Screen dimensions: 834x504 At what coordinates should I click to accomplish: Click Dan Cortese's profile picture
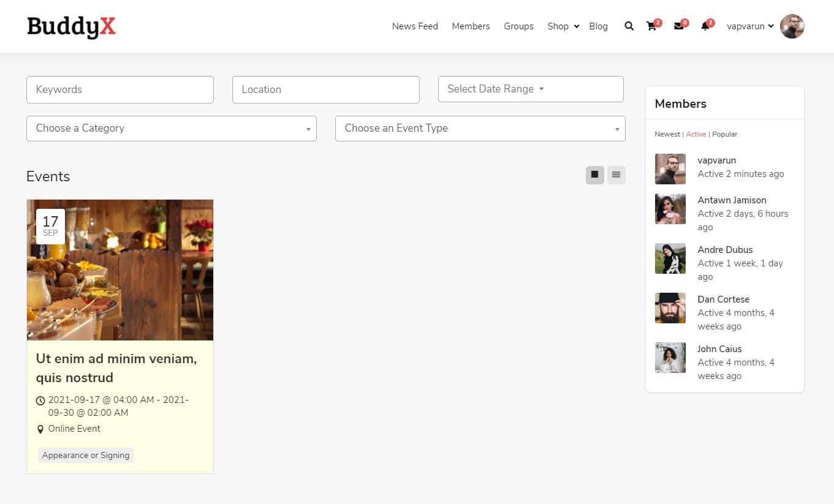(670, 307)
